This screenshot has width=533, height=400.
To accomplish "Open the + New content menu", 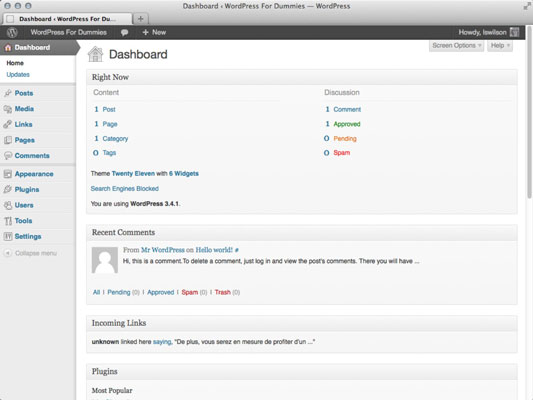I will point(154,32).
